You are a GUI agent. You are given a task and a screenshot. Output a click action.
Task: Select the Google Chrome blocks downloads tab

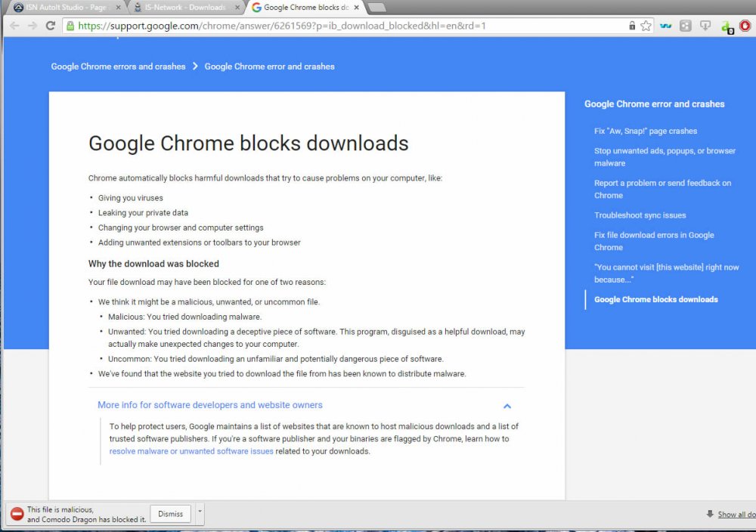coord(305,8)
